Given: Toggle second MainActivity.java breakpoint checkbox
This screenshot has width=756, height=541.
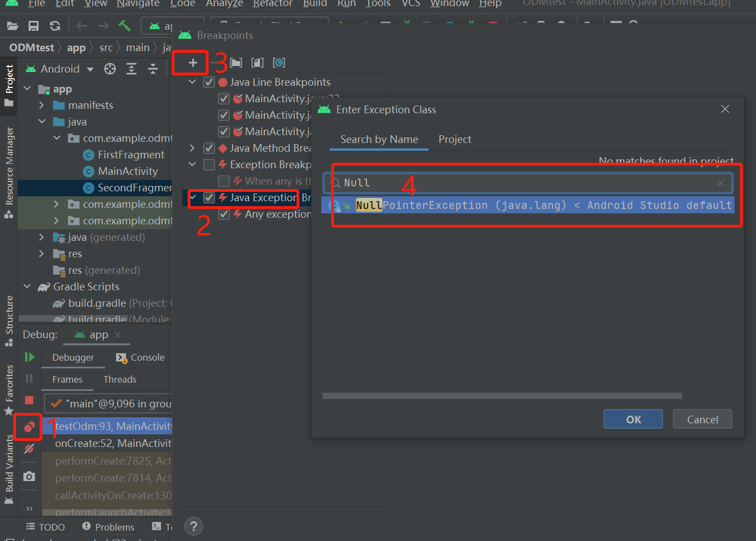Looking at the screenshot, I should click(224, 115).
